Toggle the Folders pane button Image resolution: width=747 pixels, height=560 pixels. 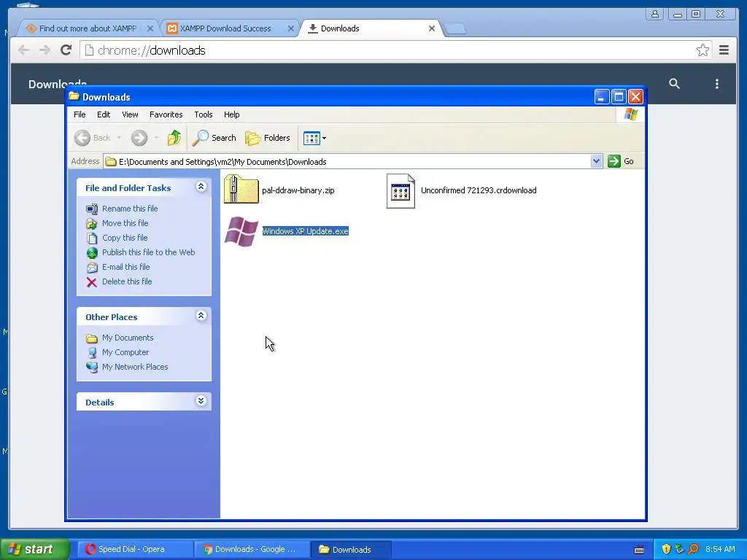pos(268,138)
